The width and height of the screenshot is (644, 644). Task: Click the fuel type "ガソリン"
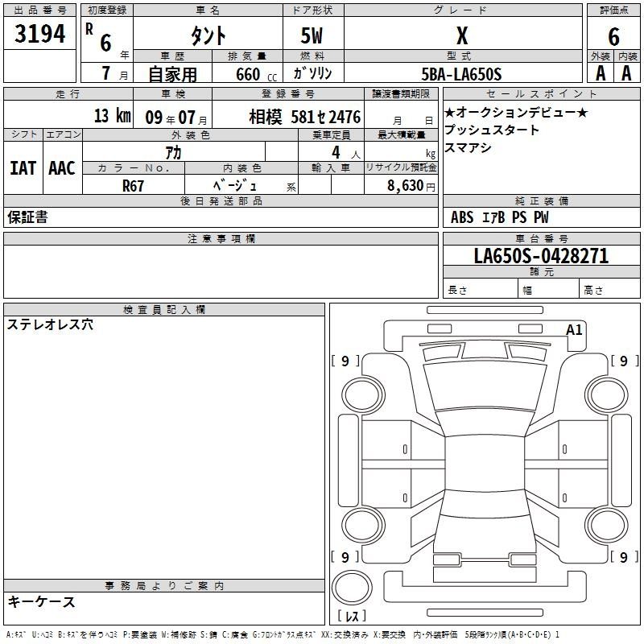click(312, 73)
